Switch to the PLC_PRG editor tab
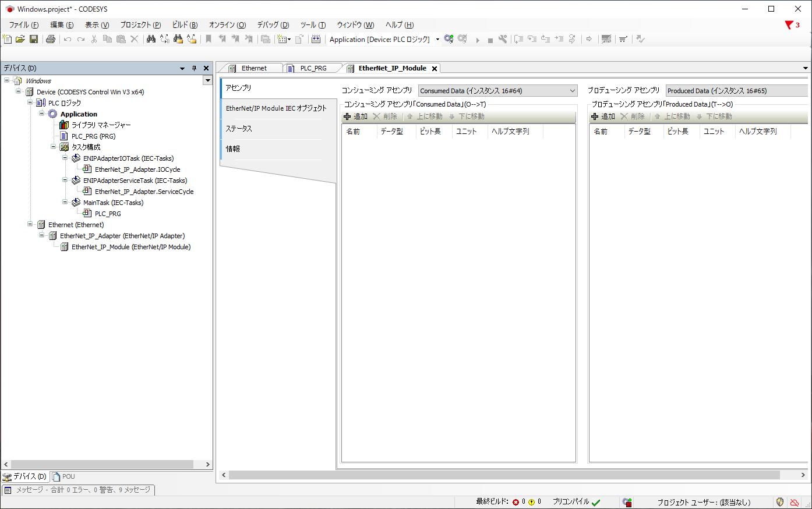Image resolution: width=812 pixels, height=509 pixels. pyautogui.click(x=313, y=68)
